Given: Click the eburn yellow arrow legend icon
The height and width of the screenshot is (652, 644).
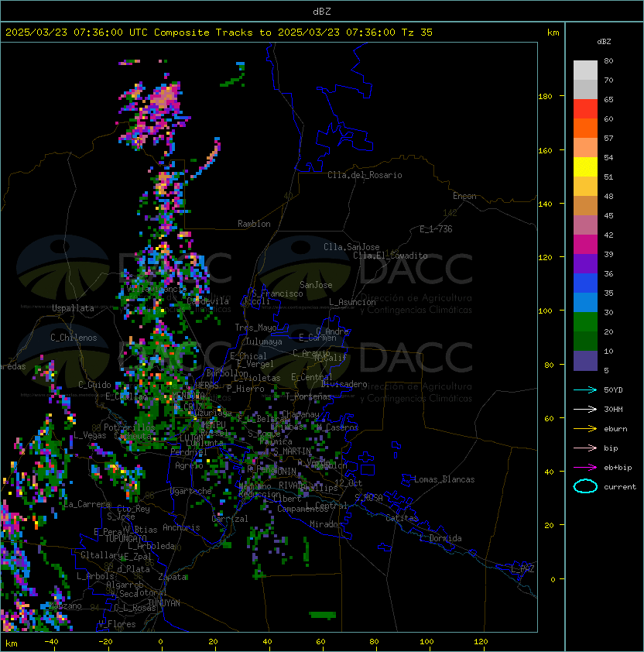Looking at the screenshot, I should point(585,429).
